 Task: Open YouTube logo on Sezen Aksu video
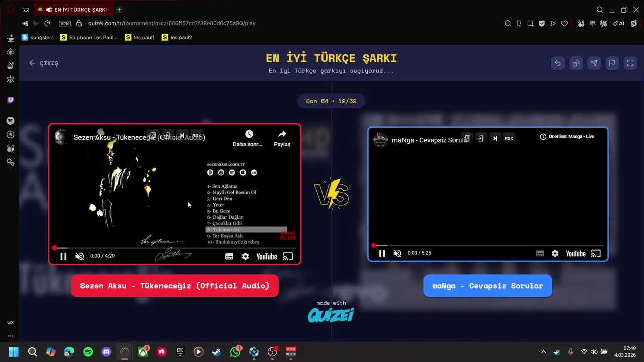tap(267, 256)
